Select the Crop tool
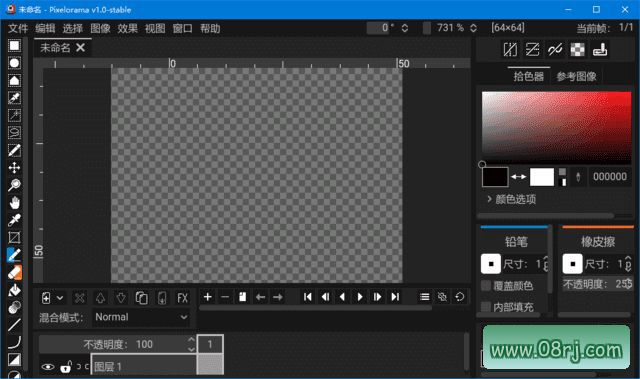The image size is (640, 379). tap(14, 237)
